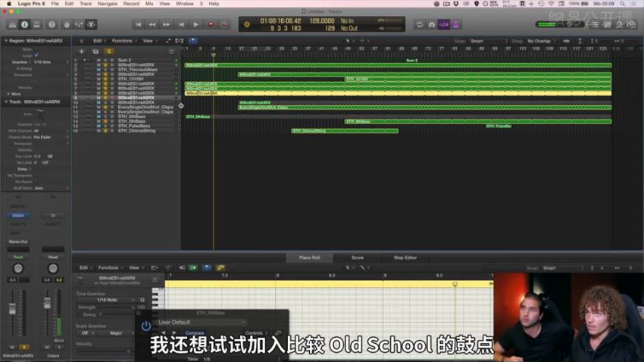This screenshot has width=644, height=362.
Task: Open the File menu
Action: pyautogui.click(x=55, y=4)
